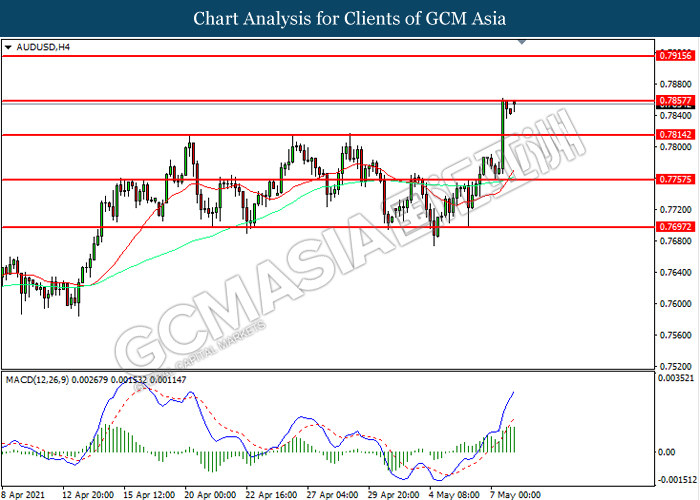Click the 4 May 08:00 time label
This screenshot has width=700, height=500.
[454, 495]
